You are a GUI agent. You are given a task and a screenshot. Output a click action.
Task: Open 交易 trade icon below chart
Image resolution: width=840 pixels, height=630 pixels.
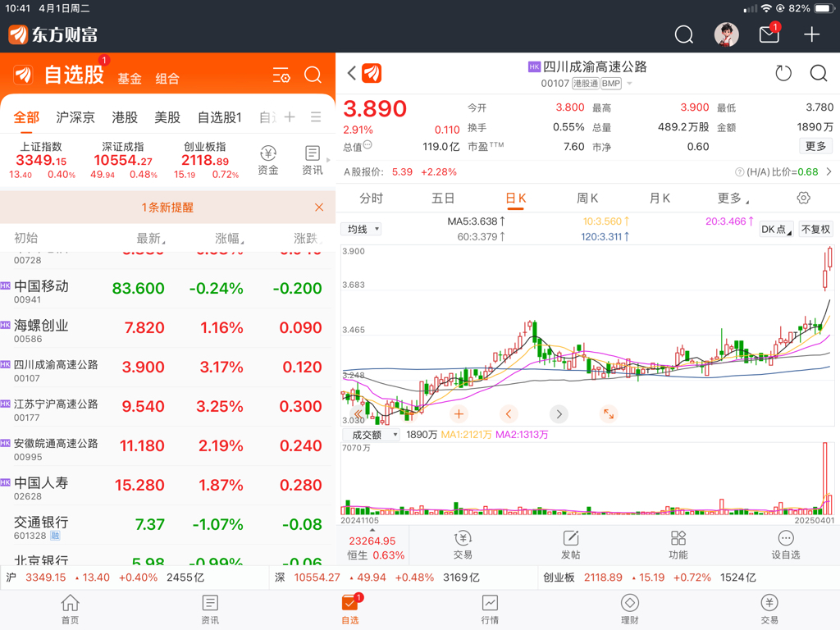coord(463,546)
